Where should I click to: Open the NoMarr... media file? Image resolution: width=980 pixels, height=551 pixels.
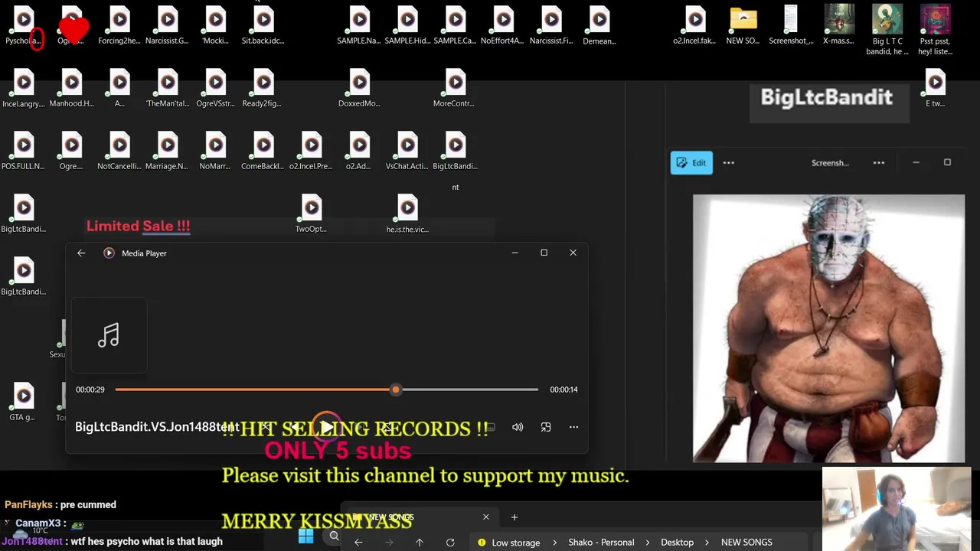(215, 152)
